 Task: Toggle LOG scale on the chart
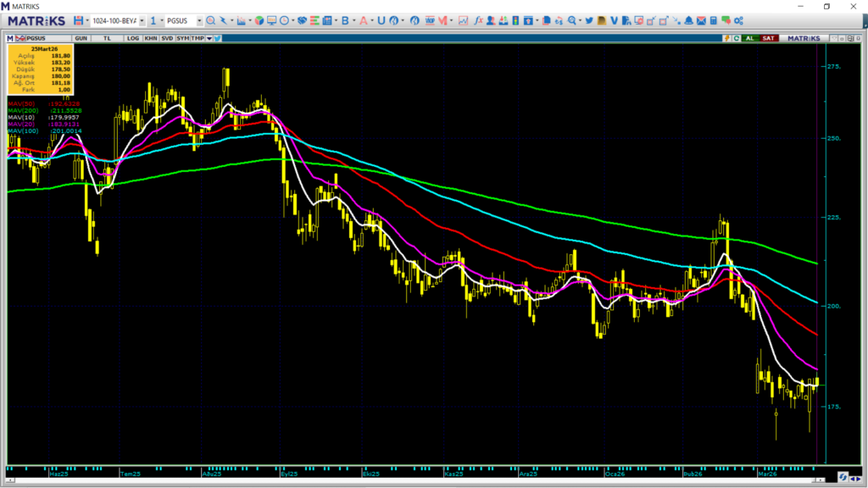tap(133, 38)
